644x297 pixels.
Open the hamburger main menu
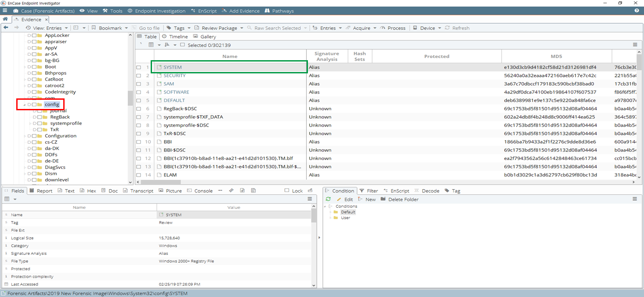point(4,11)
